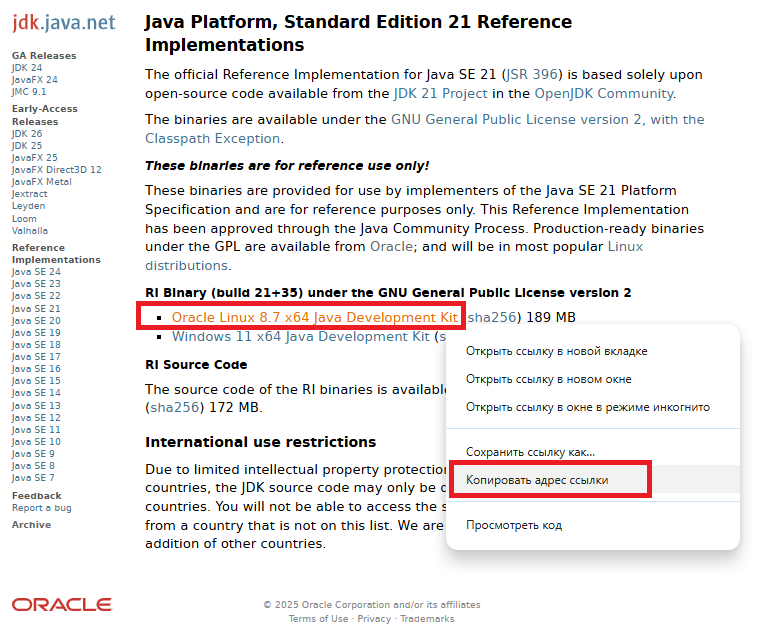Go to Java SE 15 reference implementation
Screen dimensions: 771x640
36,381
